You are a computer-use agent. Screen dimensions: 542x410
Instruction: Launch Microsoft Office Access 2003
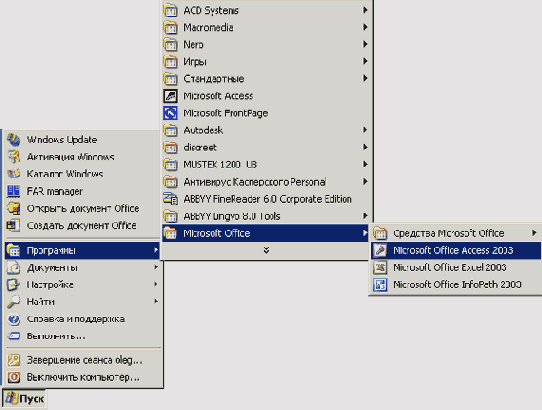tap(456, 250)
